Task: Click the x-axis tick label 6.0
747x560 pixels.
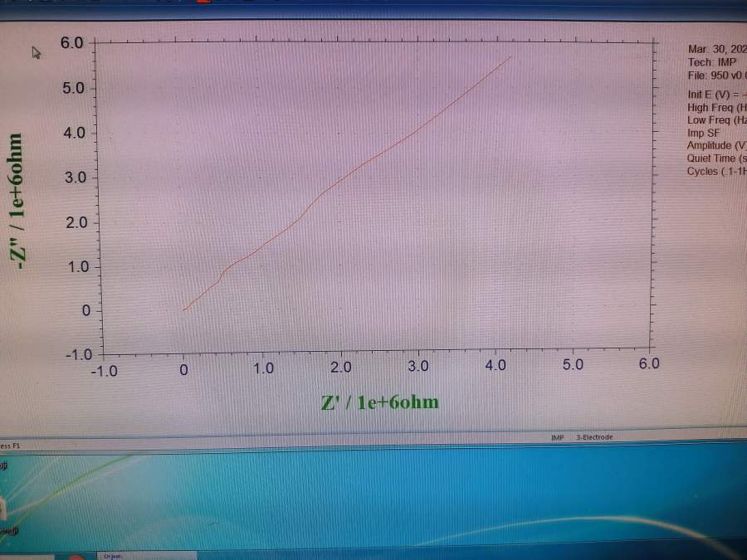Action: tap(649, 364)
